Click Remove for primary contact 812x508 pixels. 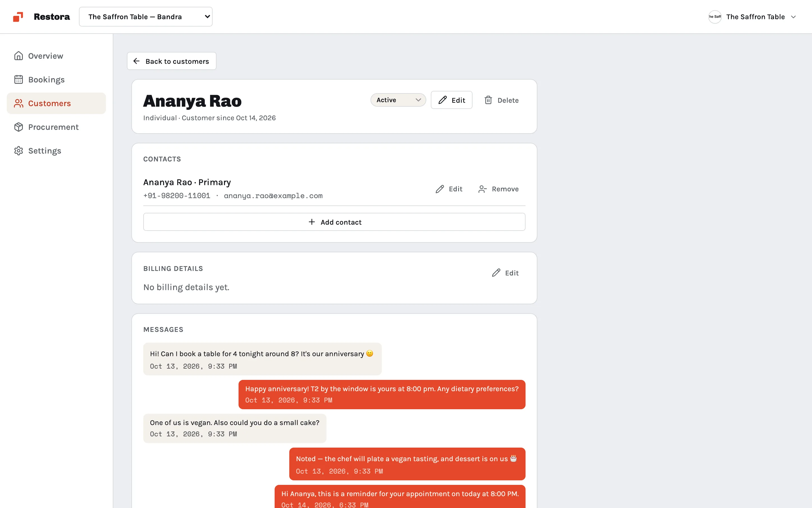coord(498,189)
